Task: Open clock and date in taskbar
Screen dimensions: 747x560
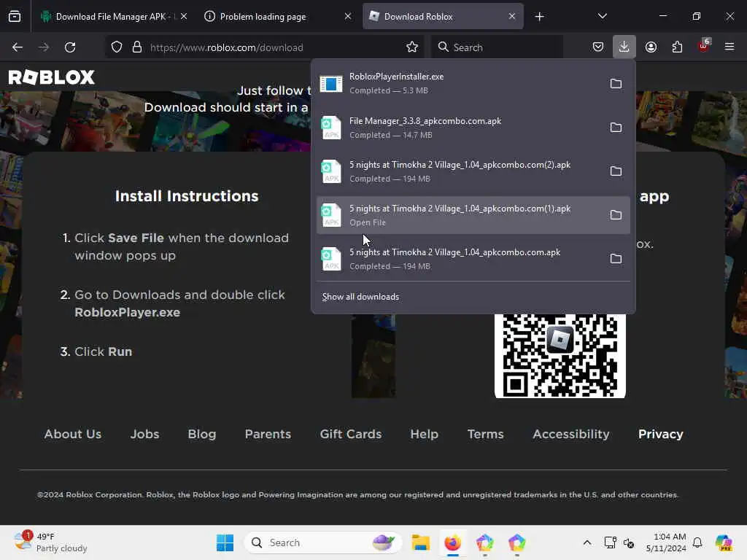Action: (665, 542)
